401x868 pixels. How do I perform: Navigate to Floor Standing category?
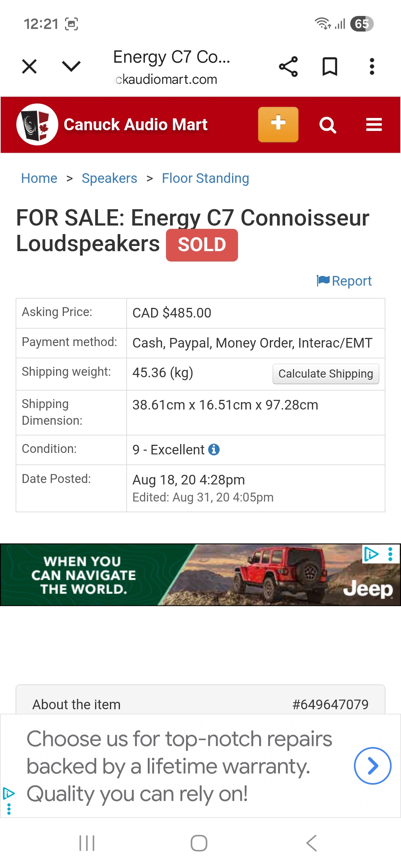(x=205, y=178)
